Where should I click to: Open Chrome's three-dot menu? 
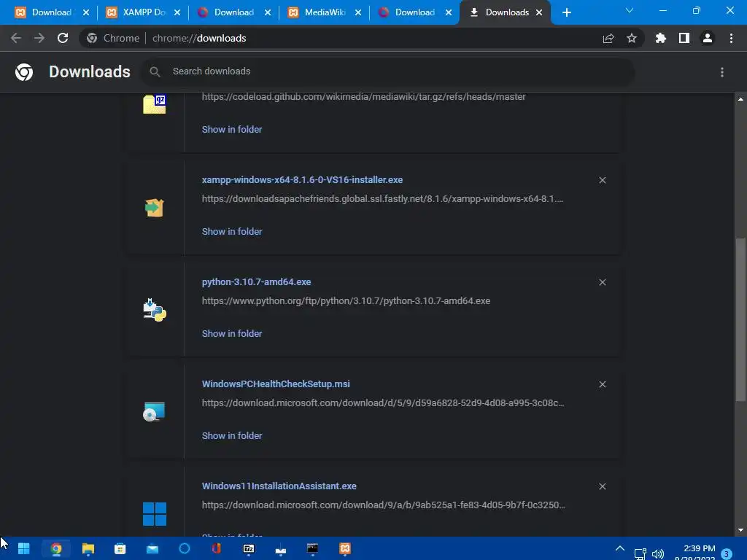731,38
